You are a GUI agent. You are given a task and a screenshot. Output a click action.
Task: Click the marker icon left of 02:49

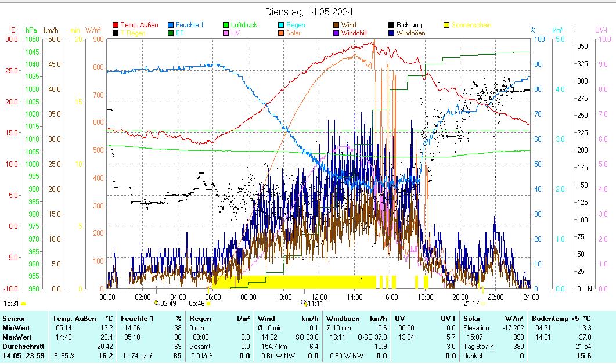(156, 303)
